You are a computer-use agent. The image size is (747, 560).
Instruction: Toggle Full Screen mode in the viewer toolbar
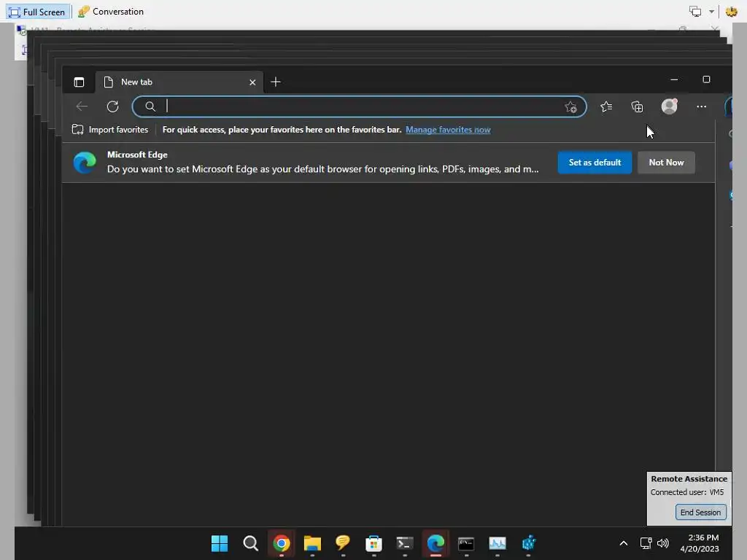point(38,12)
